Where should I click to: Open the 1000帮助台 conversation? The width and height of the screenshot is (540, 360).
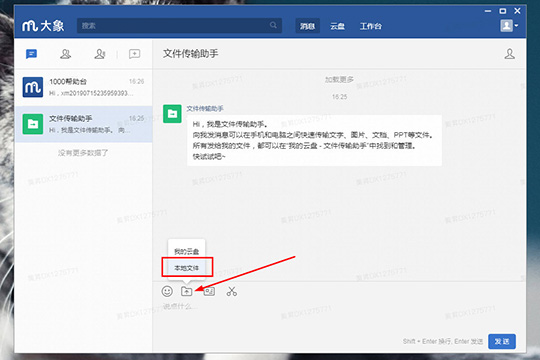[83, 87]
